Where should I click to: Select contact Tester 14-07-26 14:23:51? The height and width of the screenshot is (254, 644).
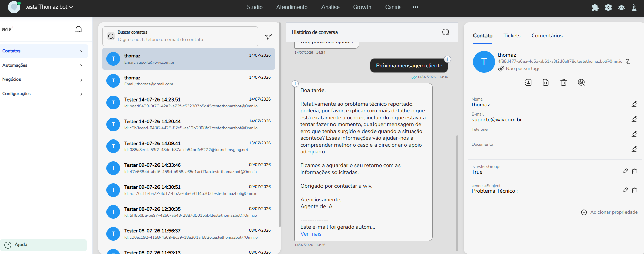tap(189, 103)
